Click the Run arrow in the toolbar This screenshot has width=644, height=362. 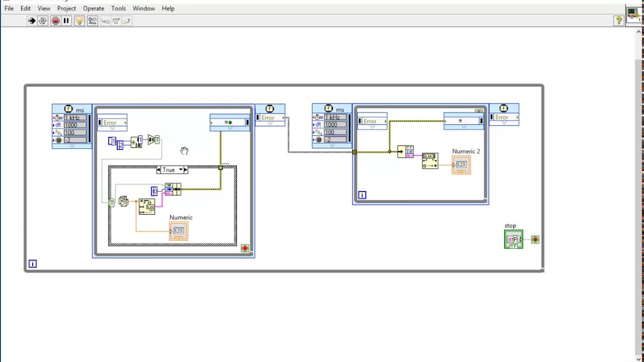coord(32,21)
